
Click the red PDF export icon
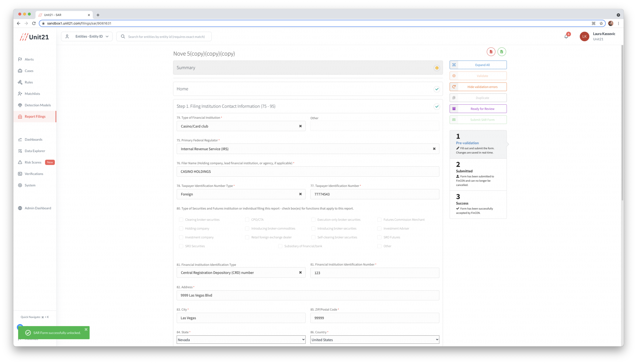(x=491, y=52)
